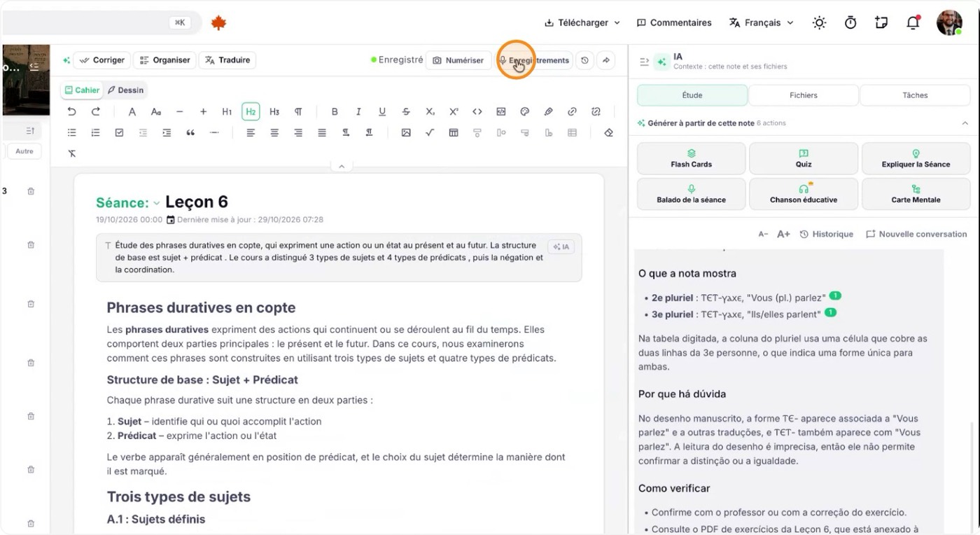
Task: Click the redo arrow icon
Action: tap(96, 111)
